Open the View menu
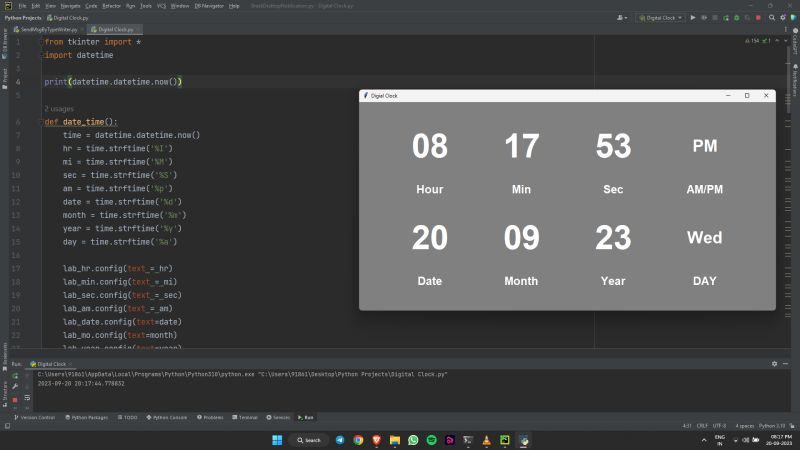800x450 pixels. point(50,6)
